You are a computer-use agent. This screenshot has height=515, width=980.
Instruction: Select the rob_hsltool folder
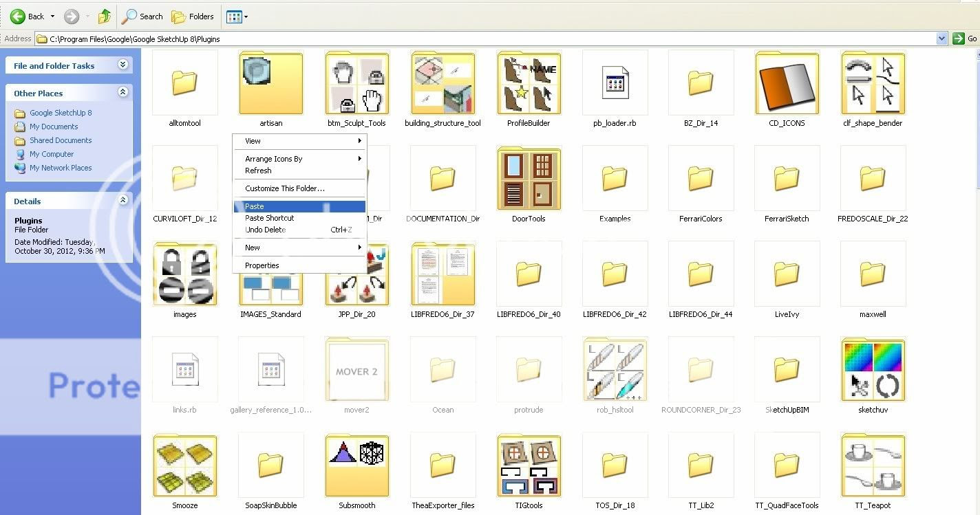coord(615,369)
